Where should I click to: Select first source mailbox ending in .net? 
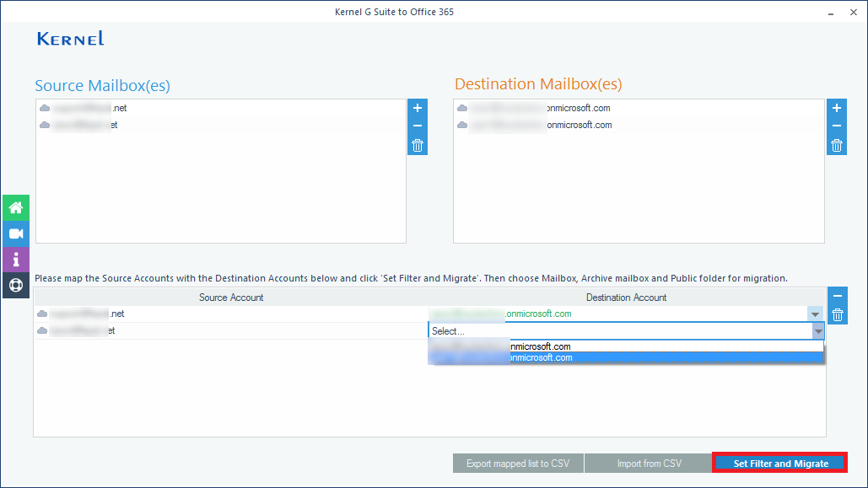221,108
